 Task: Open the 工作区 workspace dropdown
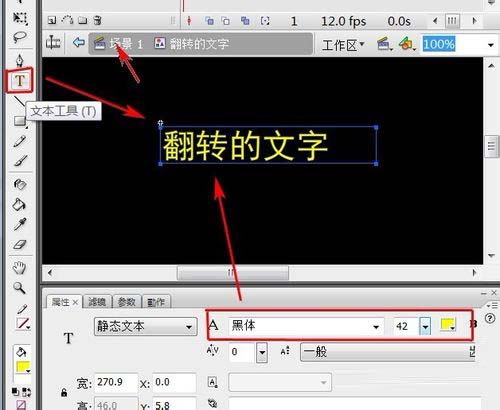point(343,45)
